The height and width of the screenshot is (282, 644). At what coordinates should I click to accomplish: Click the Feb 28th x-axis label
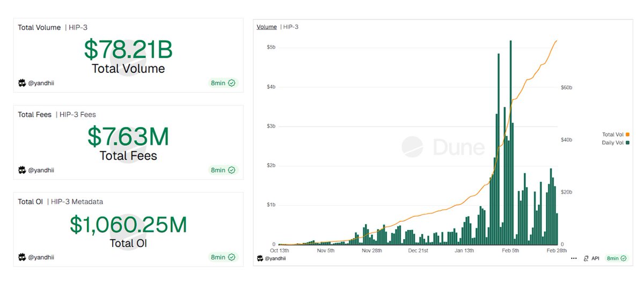558,250
